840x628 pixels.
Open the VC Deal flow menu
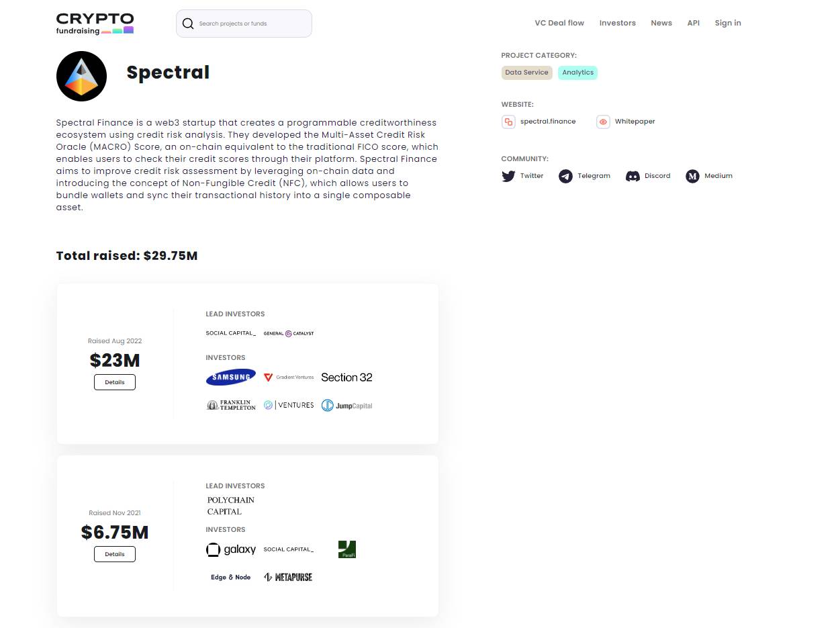coord(559,23)
